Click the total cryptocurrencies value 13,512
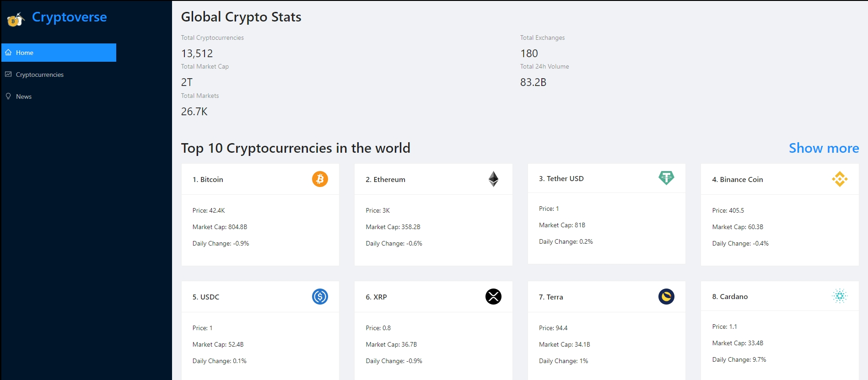Screen dimensions: 868x380 (x=197, y=54)
